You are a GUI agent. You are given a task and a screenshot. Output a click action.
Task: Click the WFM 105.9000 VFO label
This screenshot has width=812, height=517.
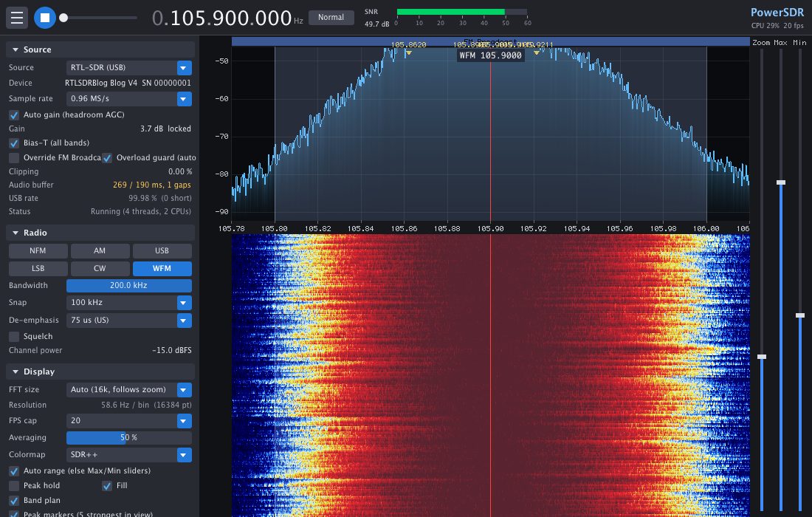coord(490,55)
